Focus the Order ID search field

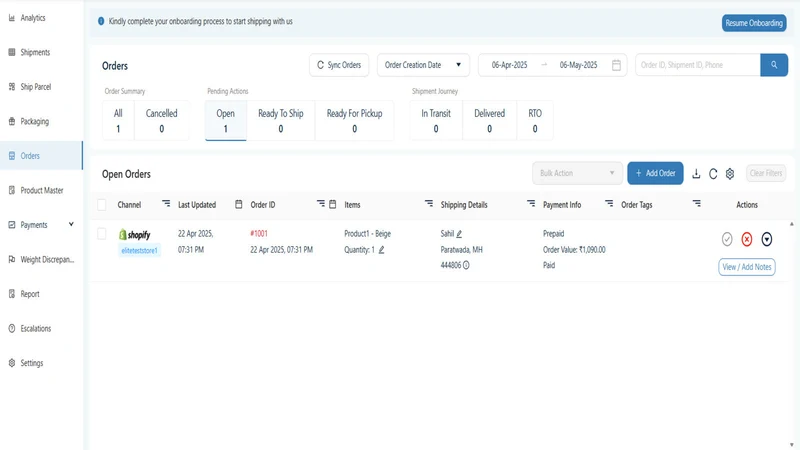(697, 65)
